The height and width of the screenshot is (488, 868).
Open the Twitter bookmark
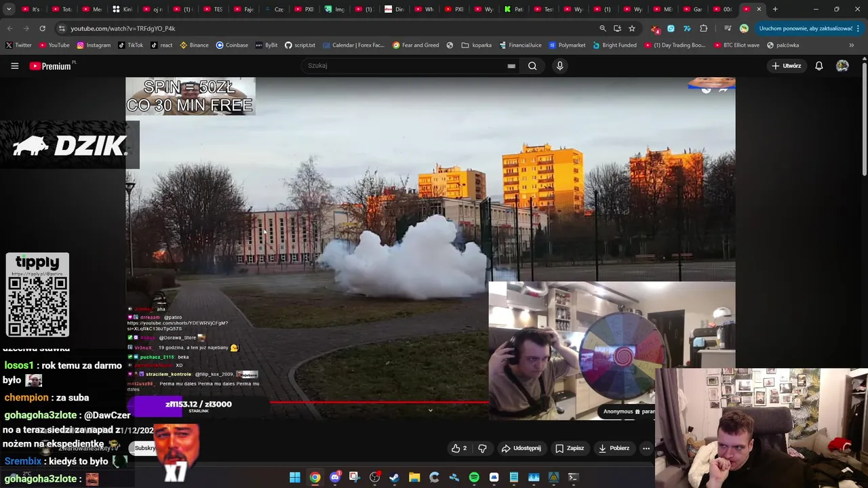click(18, 45)
